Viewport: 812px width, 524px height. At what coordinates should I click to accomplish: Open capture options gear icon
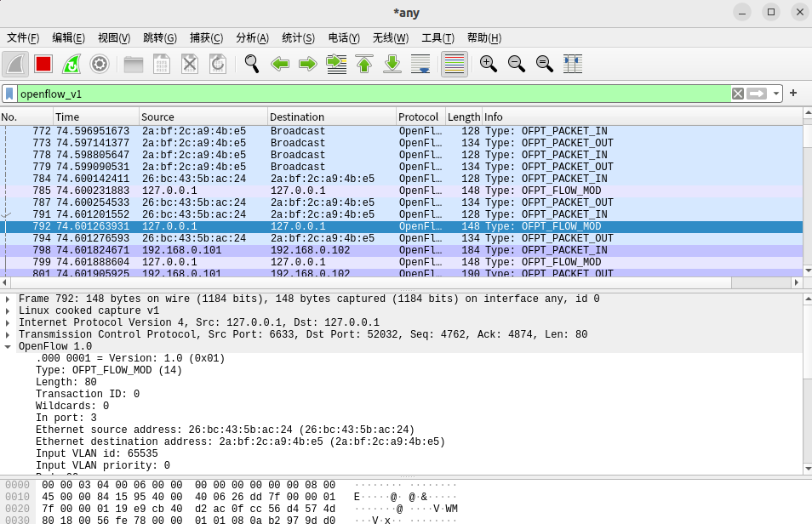(x=100, y=64)
